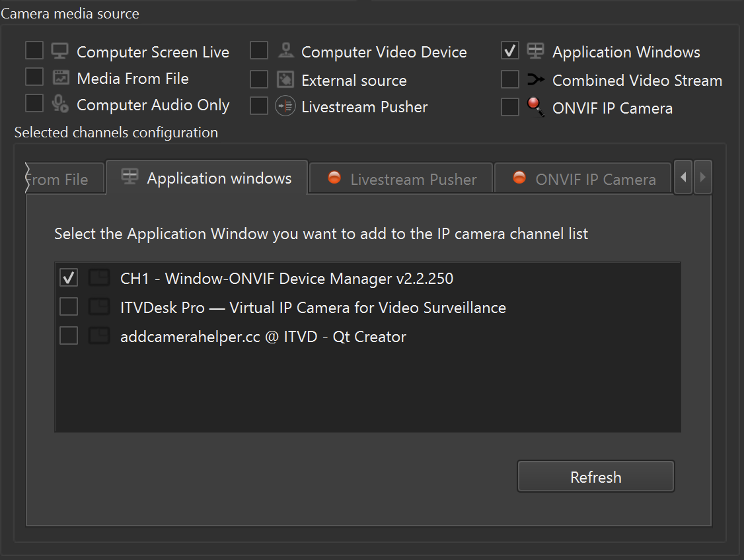Select ITVDesk Pro Virtual IP Camera row text
This screenshot has height=560, width=744.
pyautogui.click(x=313, y=307)
